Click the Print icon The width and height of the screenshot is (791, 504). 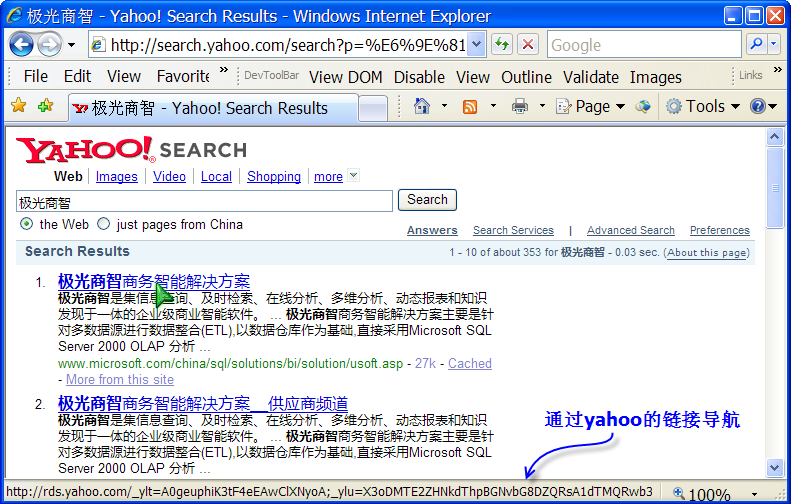[x=520, y=106]
